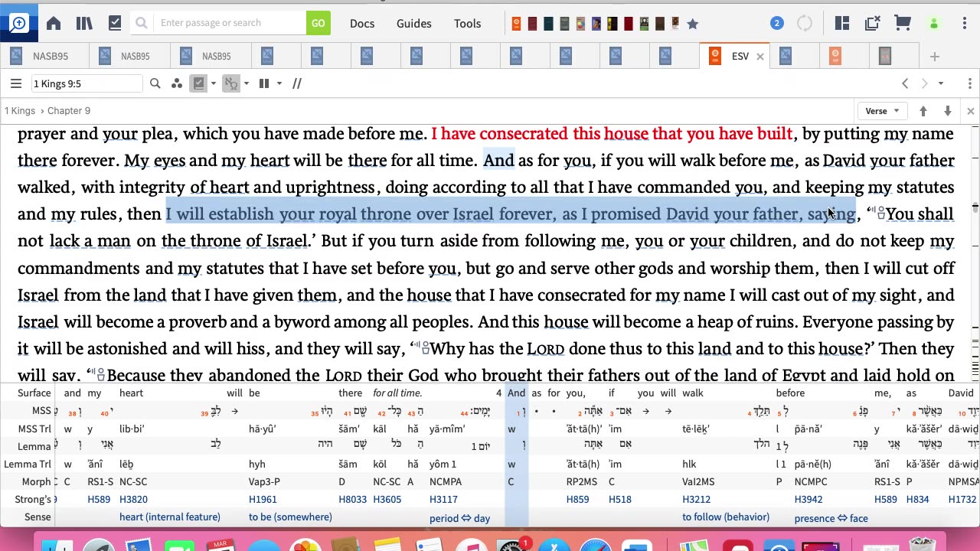Click the checklist tasks icon in top bar
The image size is (980, 551).
(115, 23)
